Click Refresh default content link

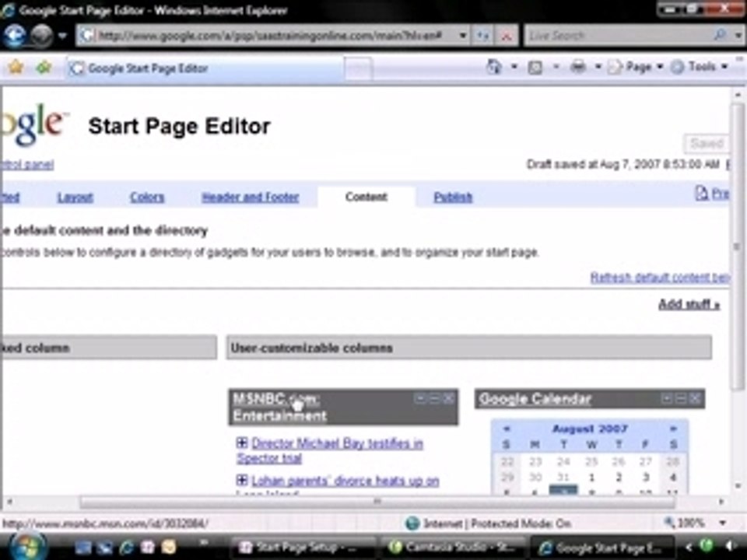point(660,277)
